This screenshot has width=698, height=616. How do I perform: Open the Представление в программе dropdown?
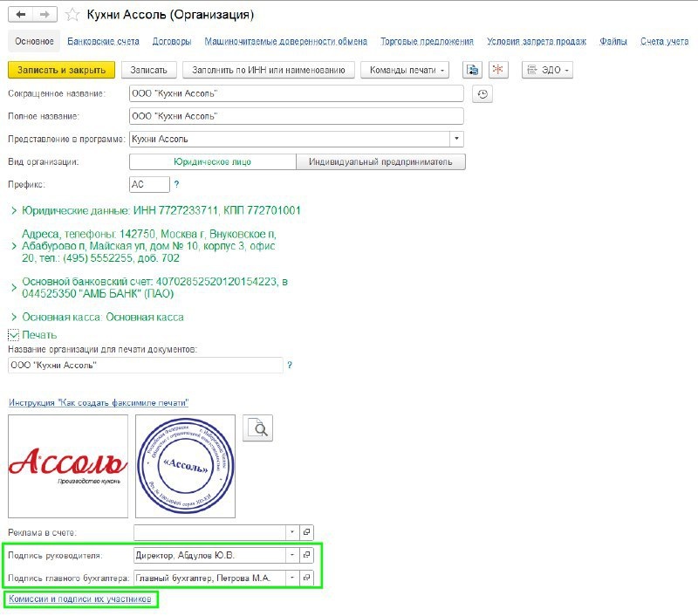pos(456,139)
